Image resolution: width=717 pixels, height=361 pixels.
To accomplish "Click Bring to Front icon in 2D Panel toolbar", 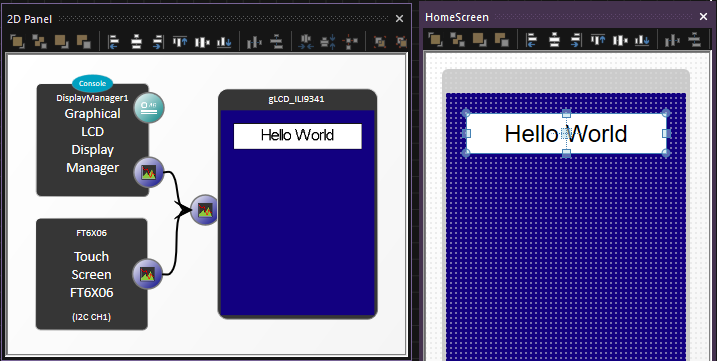I will pos(17,42).
